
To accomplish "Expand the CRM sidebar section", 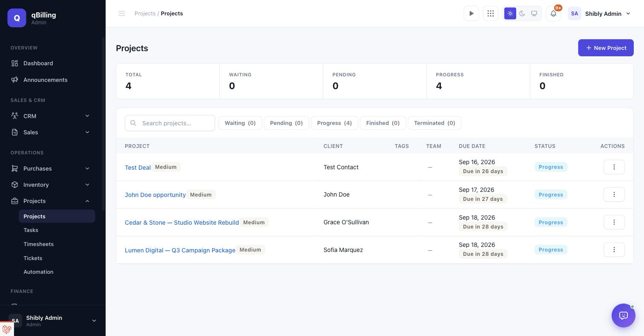I will [51, 116].
